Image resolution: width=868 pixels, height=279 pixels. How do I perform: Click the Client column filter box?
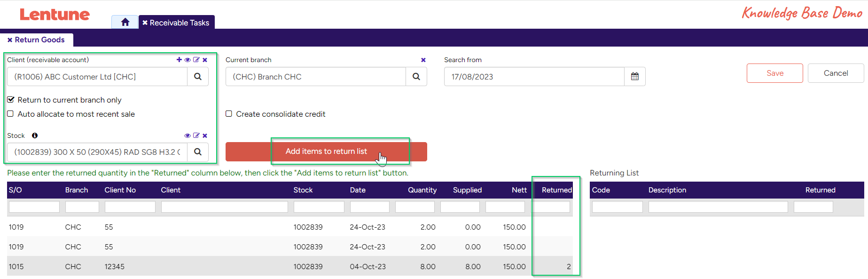click(x=225, y=207)
